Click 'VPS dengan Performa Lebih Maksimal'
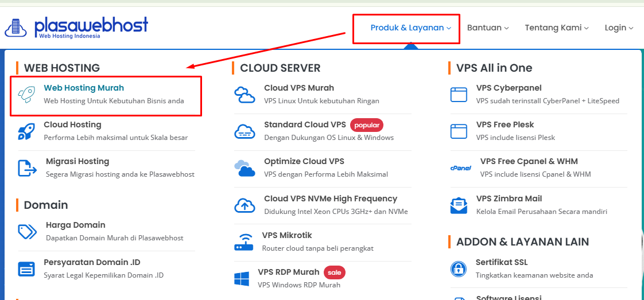Screen dimensions: 644x300 [x=326, y=174]
